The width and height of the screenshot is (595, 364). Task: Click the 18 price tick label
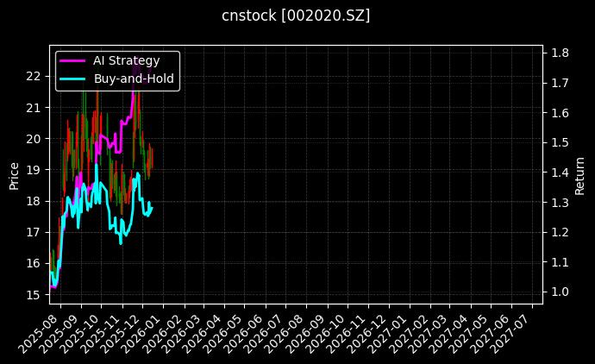tap(34, 201)
